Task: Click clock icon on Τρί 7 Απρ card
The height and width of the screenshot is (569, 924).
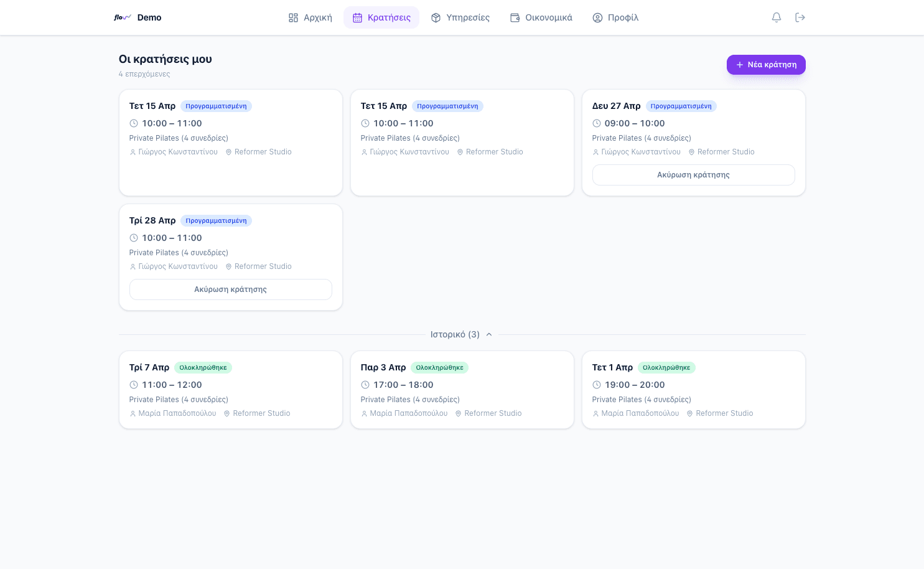Action: (133, 385)
